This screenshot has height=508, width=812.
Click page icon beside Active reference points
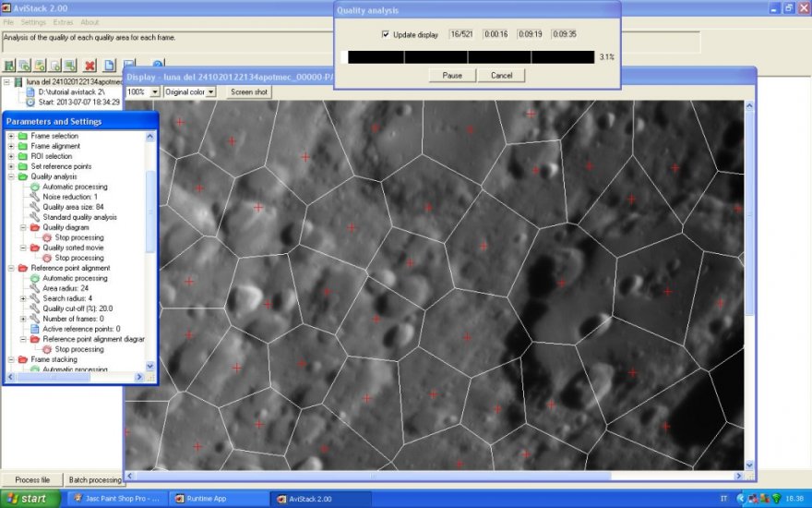pyautogui.click(x=35, y=329)
